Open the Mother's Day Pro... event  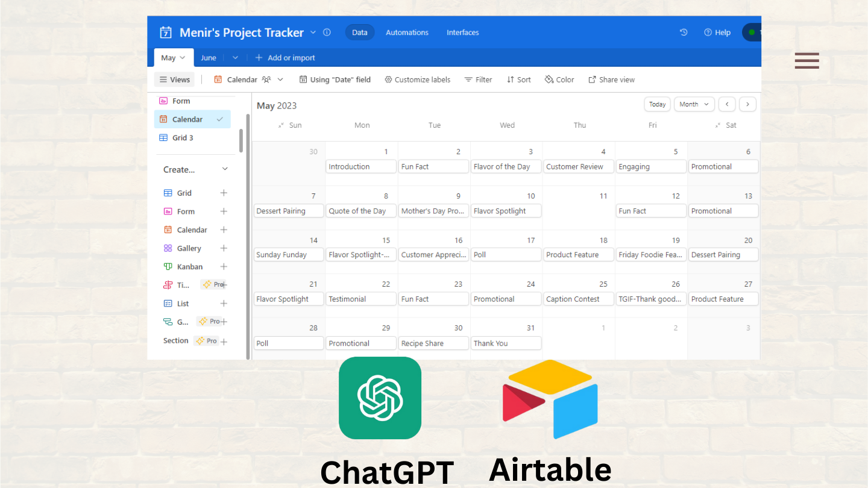[x=433, y=211]
